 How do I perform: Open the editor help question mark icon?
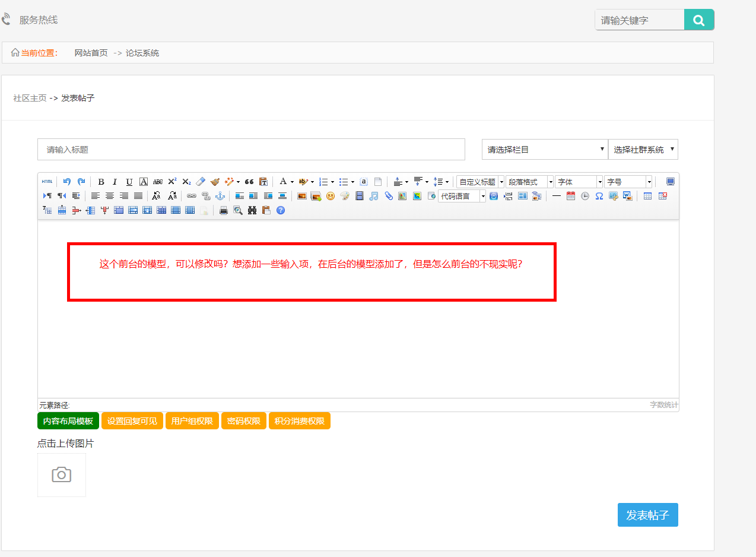tap(281, 210)
